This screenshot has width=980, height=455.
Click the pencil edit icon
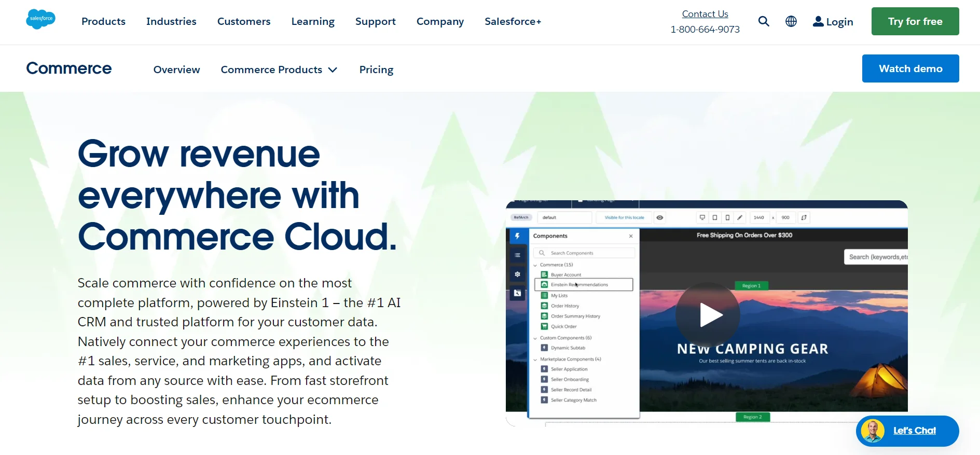click(740, 218)
